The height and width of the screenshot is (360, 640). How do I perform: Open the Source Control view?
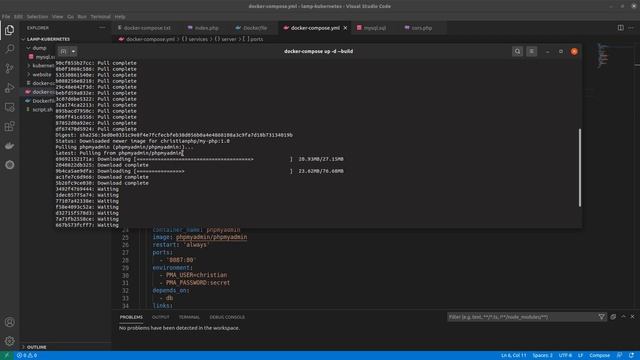(9, 68)
